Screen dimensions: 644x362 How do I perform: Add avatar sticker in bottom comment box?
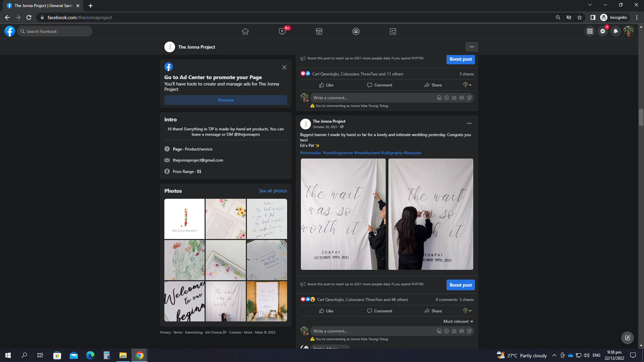point(439,331)
